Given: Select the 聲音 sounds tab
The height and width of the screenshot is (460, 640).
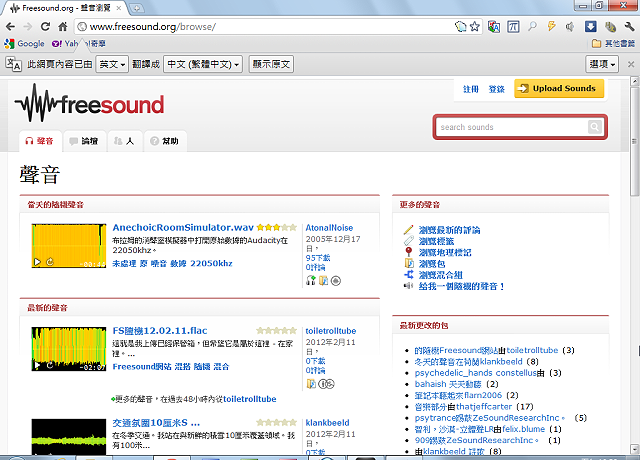Looking at the screenshot, I should click(x=40, y=141).
